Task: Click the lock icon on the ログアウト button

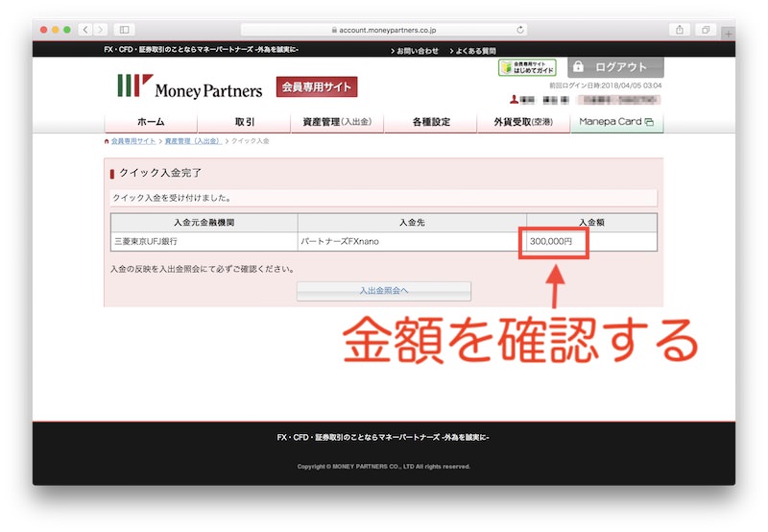Action: 579,66
